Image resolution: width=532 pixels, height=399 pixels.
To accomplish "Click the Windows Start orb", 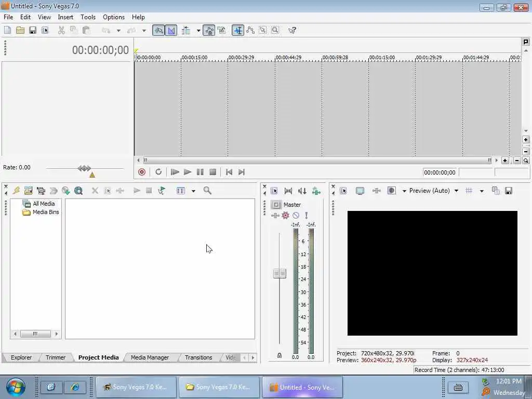I will point(15,387).
